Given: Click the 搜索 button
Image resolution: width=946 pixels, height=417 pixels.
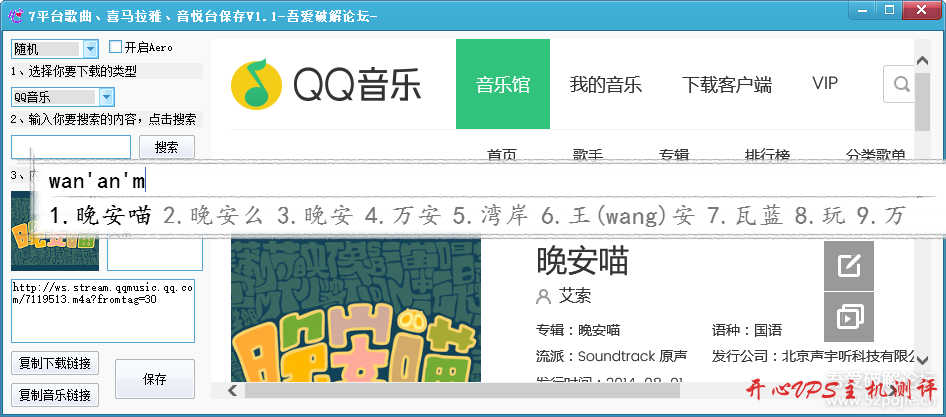Looking at the screenshot, I should [x=167, y=147].
